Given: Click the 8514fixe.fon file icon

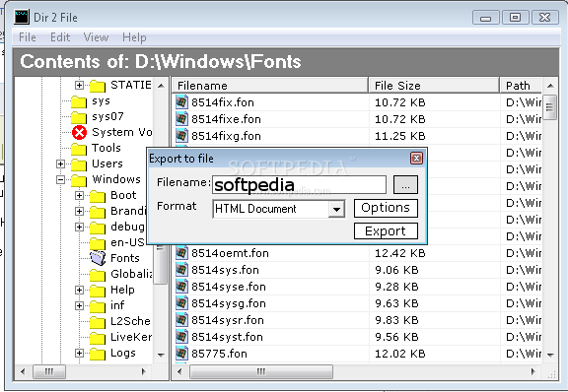Looking at the screenshot, I should pos(181,119).
